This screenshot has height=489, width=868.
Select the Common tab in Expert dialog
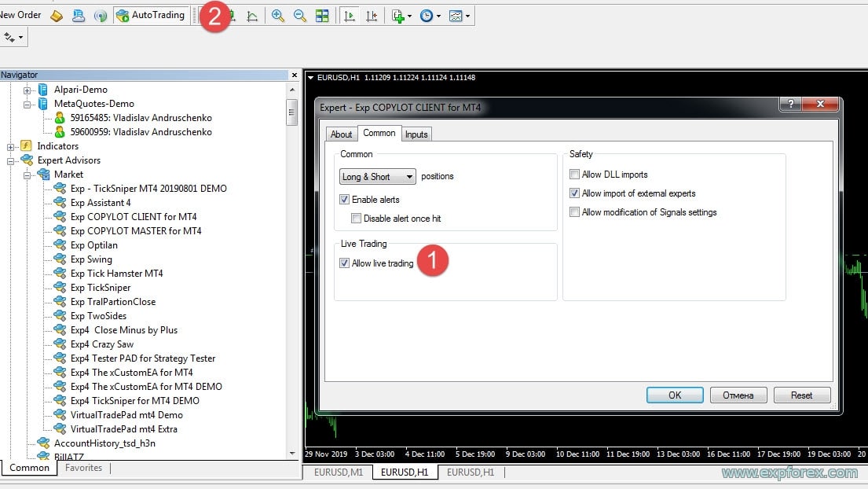(x=379, y=134)
